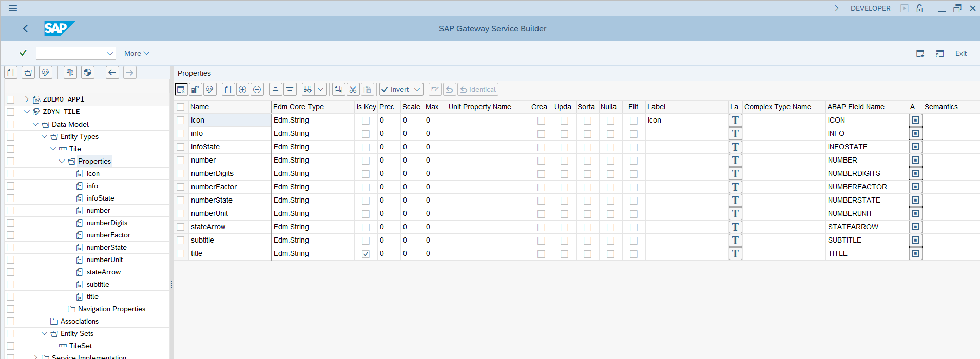Click the numberUnit name cell in table

(230, 213)
